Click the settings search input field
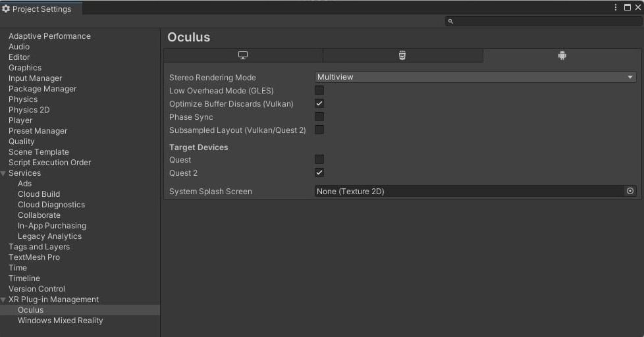Image resolution: width=644 pixels, height=337 pixels. (543, 21)
